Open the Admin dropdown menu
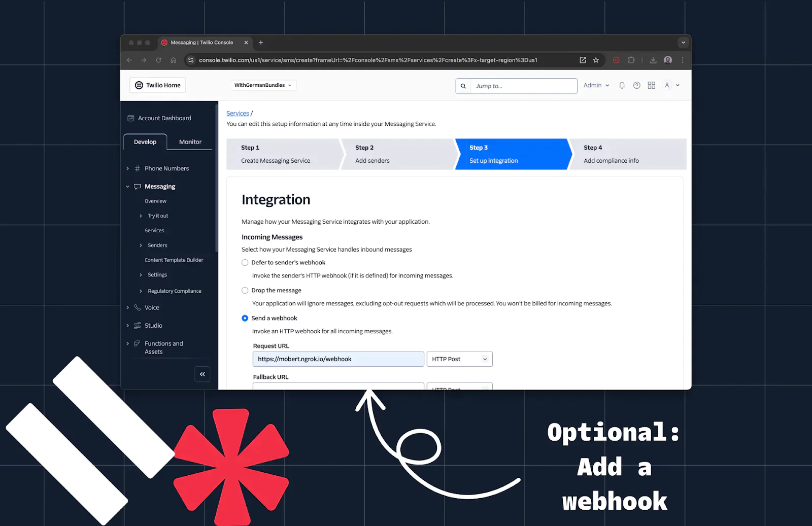The height and width of the screenshot is (526, 812). pyautogui.click(x=596, y=85)
